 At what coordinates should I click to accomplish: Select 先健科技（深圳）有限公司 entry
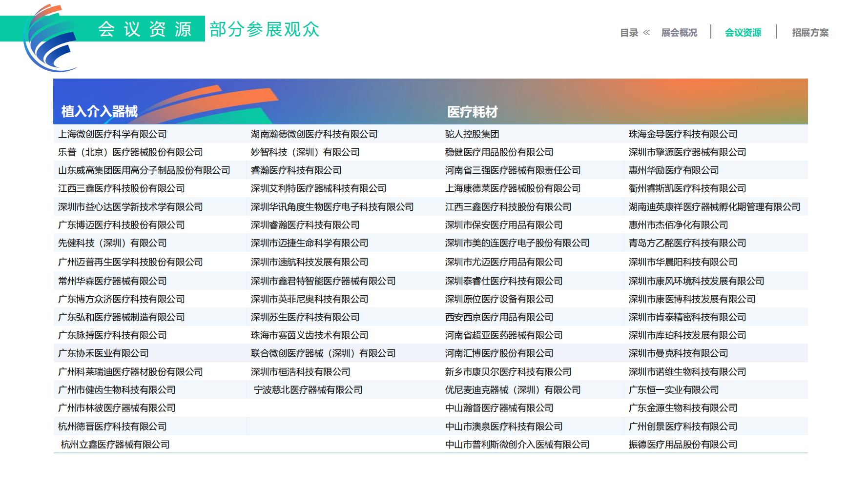click(112, 243)
